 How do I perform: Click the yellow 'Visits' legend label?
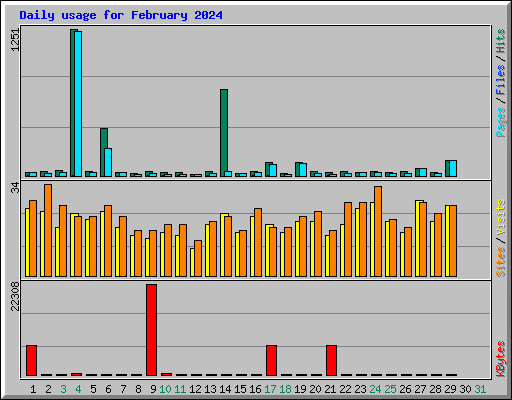pos(501,217)
